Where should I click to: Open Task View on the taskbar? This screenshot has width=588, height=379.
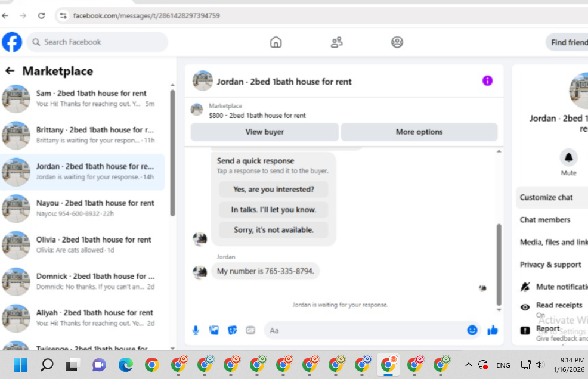pos(72,365)
